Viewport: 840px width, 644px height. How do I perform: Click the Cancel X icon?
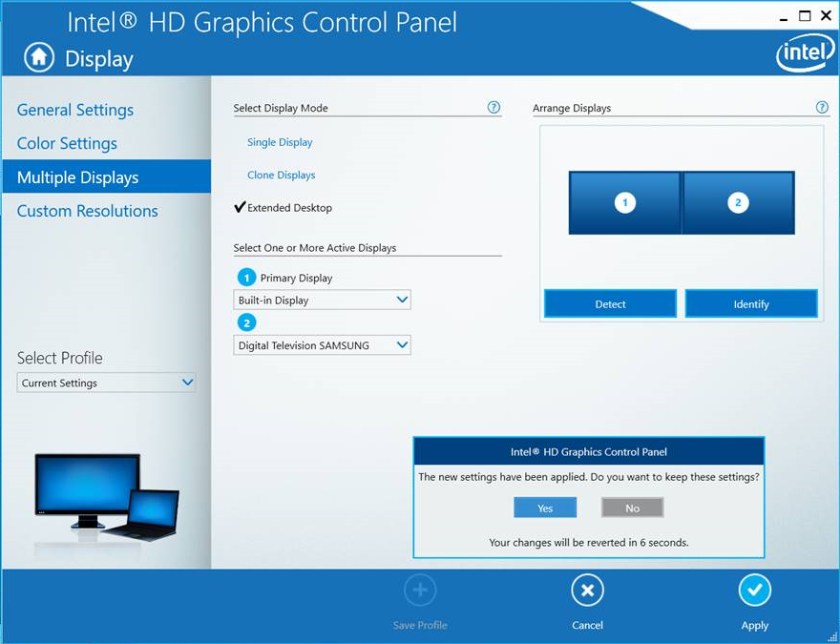(587, 591)
